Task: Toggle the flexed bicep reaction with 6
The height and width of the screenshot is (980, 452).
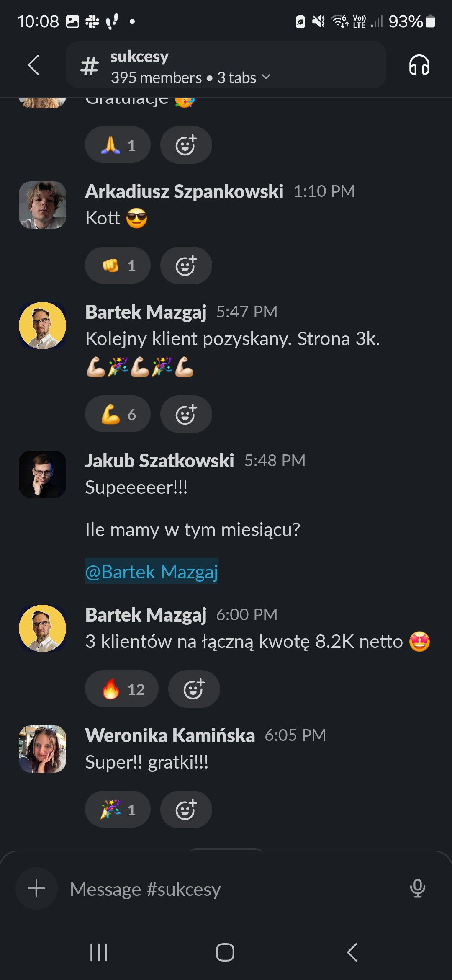Action: [118, 414]
